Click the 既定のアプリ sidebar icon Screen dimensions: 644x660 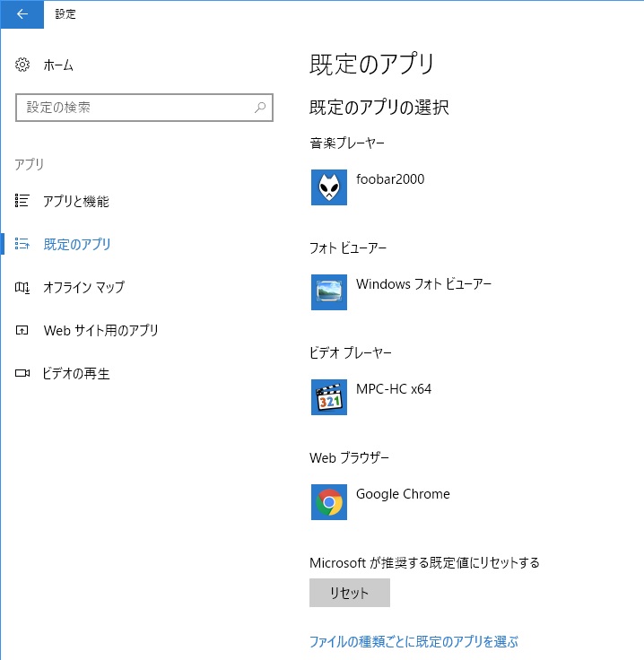click(x=22, y=244)
